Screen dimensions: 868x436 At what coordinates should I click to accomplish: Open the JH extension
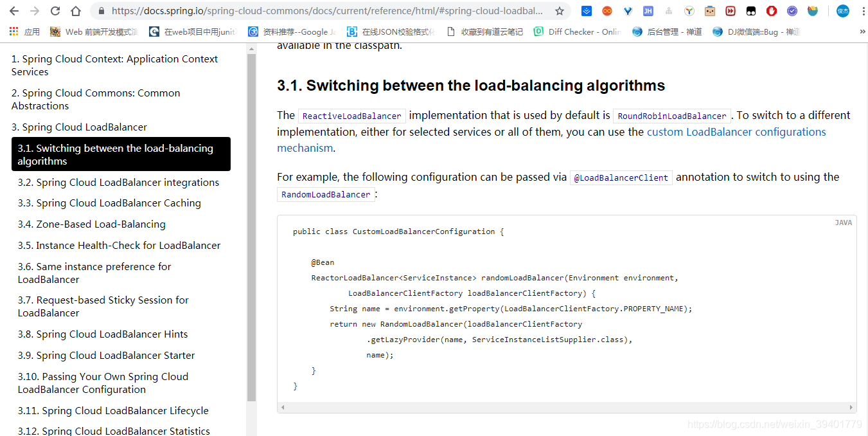coord(648,11)
